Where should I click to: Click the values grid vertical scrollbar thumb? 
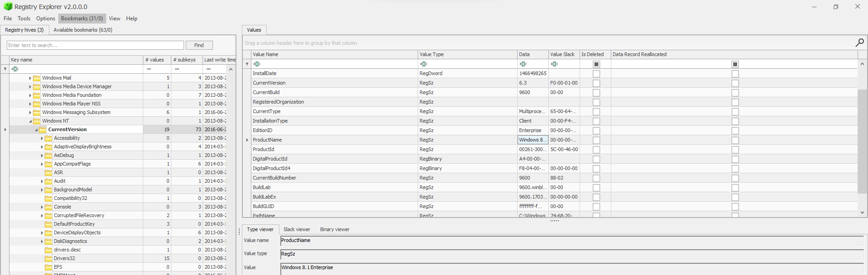click(x=862, y=141)
